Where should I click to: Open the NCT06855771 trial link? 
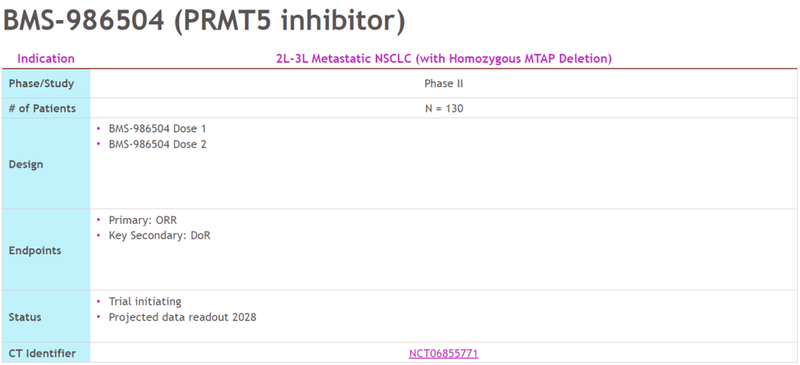click(x=443, y=353)
